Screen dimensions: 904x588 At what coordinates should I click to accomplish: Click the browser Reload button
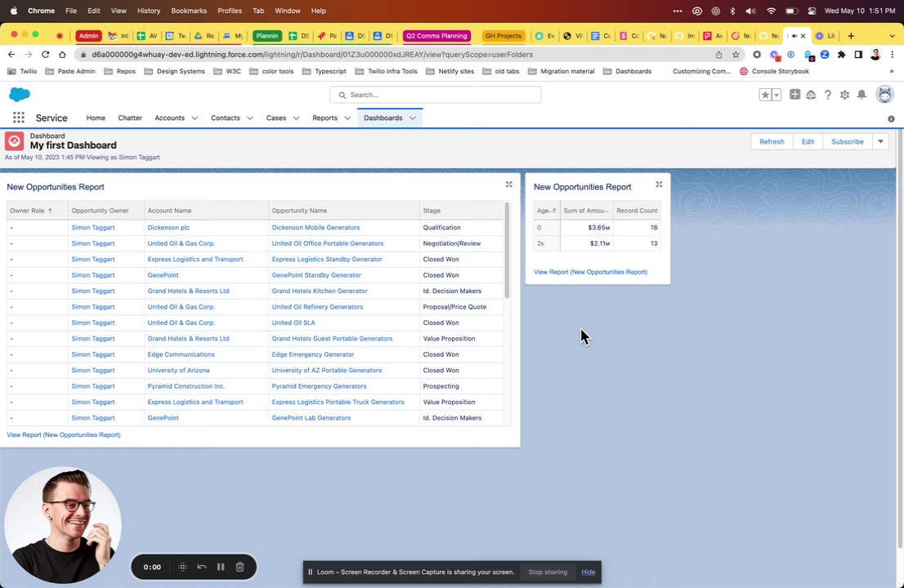(x=46, y=54)
